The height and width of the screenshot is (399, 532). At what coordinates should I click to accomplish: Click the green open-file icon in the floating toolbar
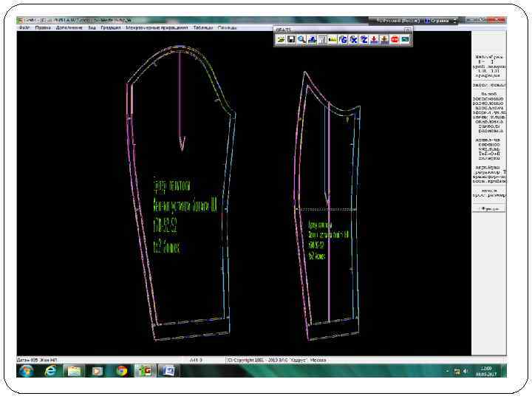[281, 40]
